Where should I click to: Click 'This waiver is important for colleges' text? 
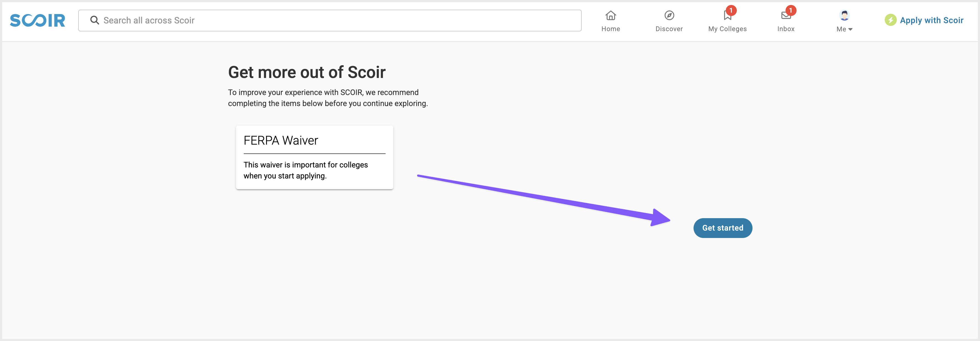pyautogui.click(x=305, y=165)
